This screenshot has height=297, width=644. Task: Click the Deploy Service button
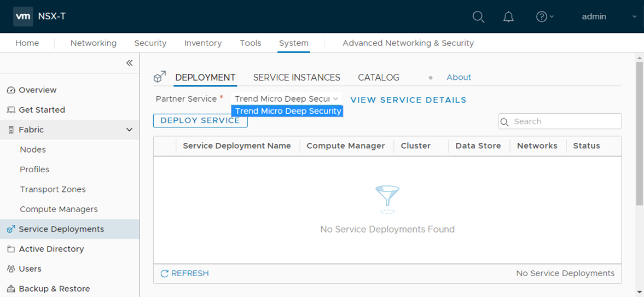point(200,121)
